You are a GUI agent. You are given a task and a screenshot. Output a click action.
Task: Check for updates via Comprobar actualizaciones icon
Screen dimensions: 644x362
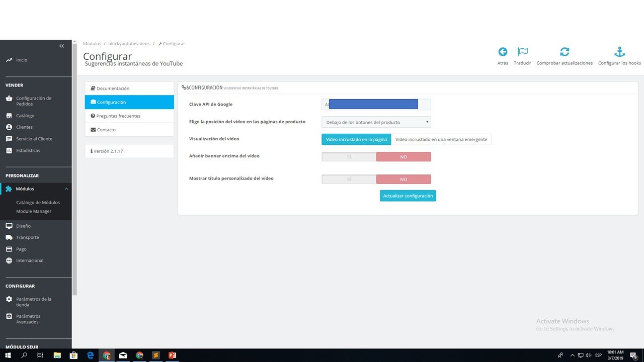(x=565, y=52)
